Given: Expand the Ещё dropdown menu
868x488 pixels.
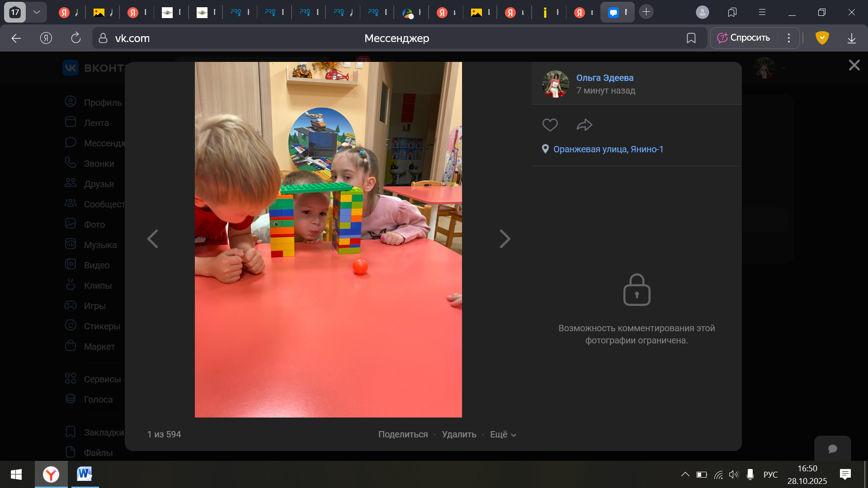Looking at the screenshot, I should [x=503, y=434].
